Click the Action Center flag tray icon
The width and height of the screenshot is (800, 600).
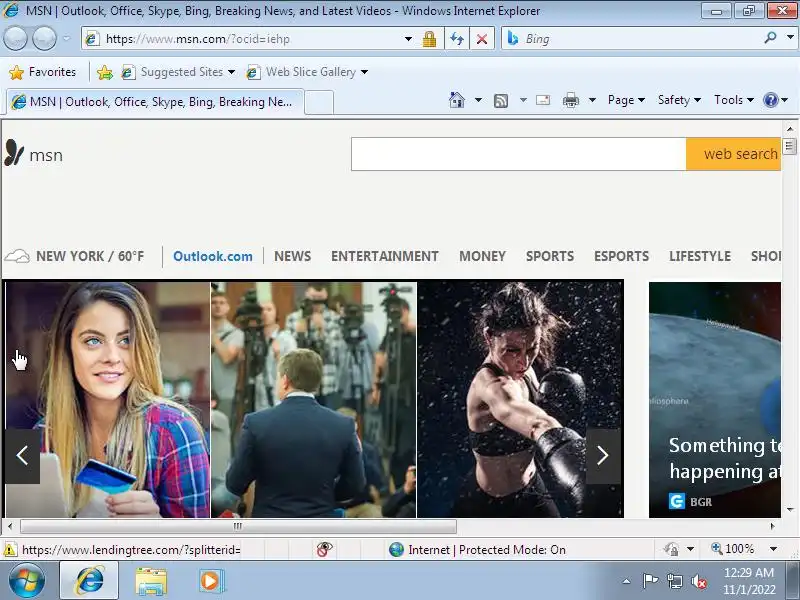coord(651,581)
